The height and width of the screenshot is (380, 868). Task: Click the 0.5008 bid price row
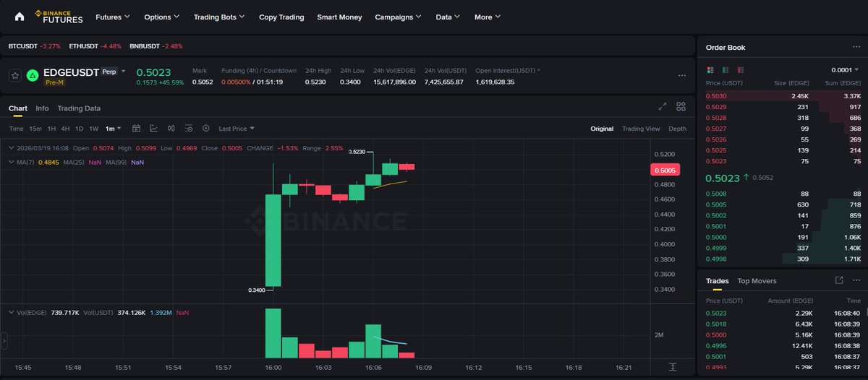point(783,194)
